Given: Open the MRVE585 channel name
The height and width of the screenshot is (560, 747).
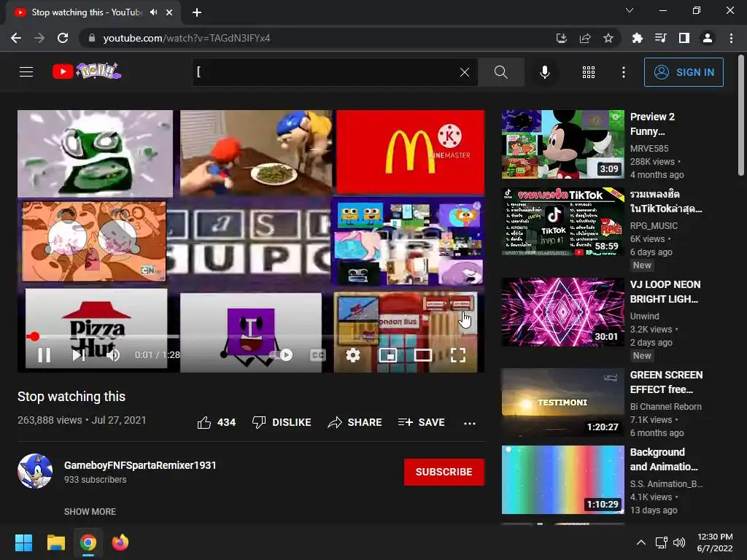Looking at the screenshot, I should tap(649, 149).
